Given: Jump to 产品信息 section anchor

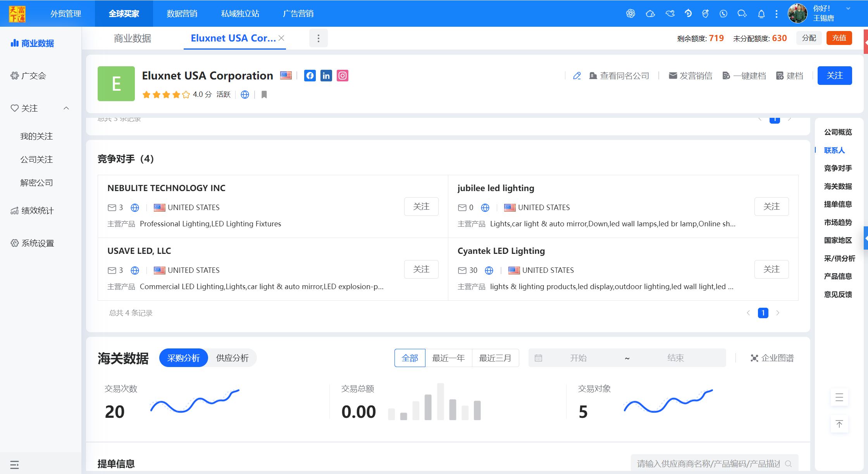Looking at the screenshot, I should pyautogui.click(x=838, y=276).
